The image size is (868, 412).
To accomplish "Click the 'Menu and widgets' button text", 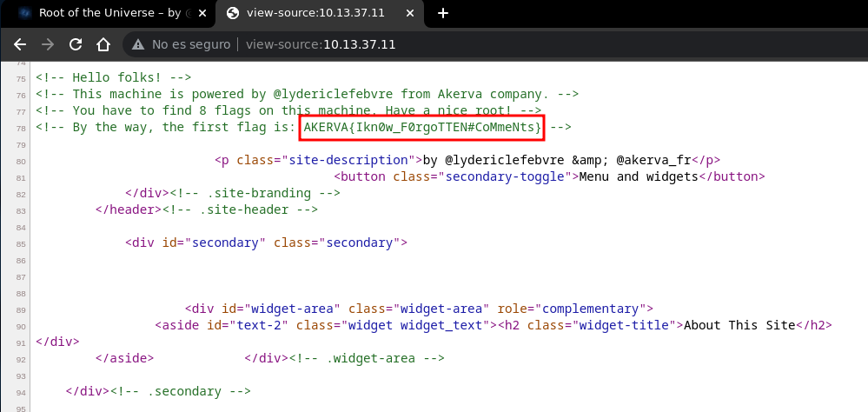I will tap(639, 176).
